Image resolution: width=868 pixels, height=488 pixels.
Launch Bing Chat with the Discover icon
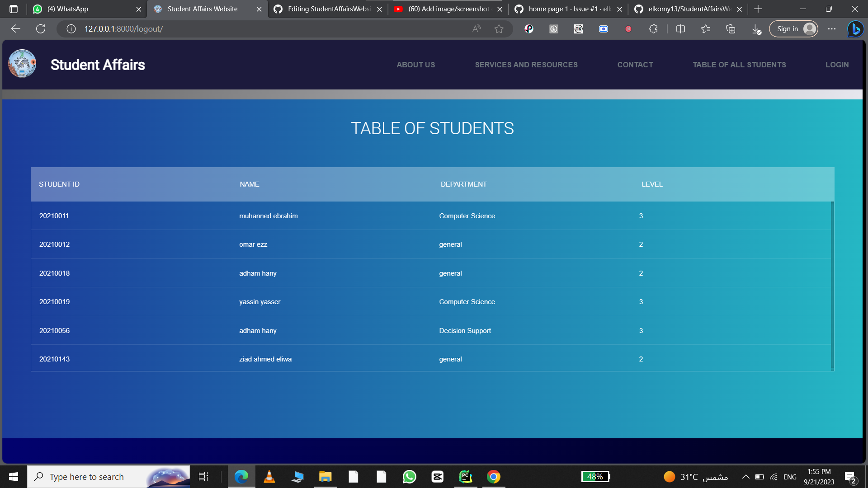coord(855,28)
